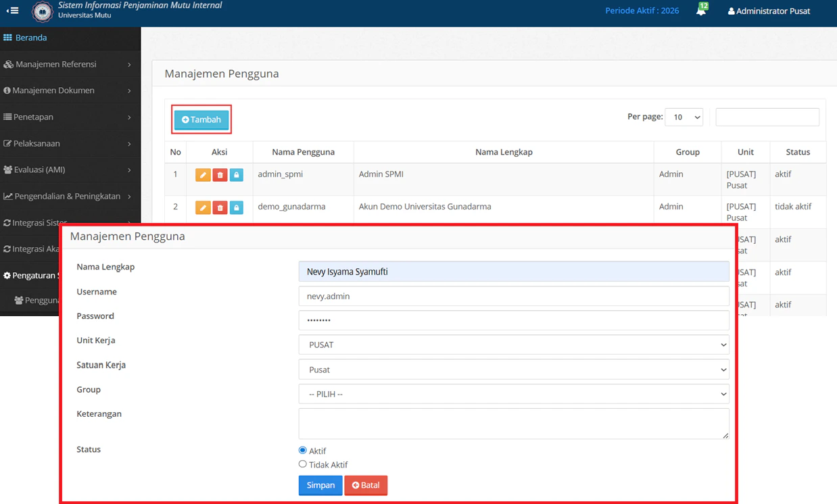Expand Evaluasi (AMI) menu
The width and height of the screenshot is (837, 504).
tap(70, 170)
